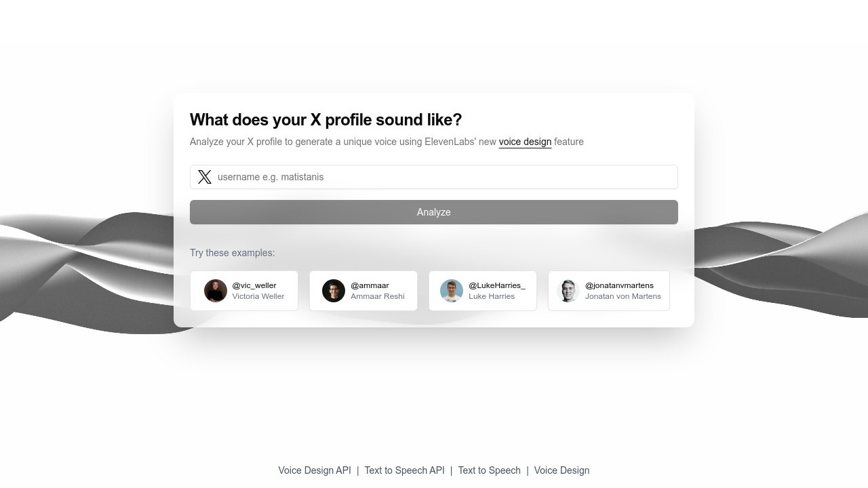Select Victoria Weller's profile avatar

pyautogui.click(x=216, y=291)
